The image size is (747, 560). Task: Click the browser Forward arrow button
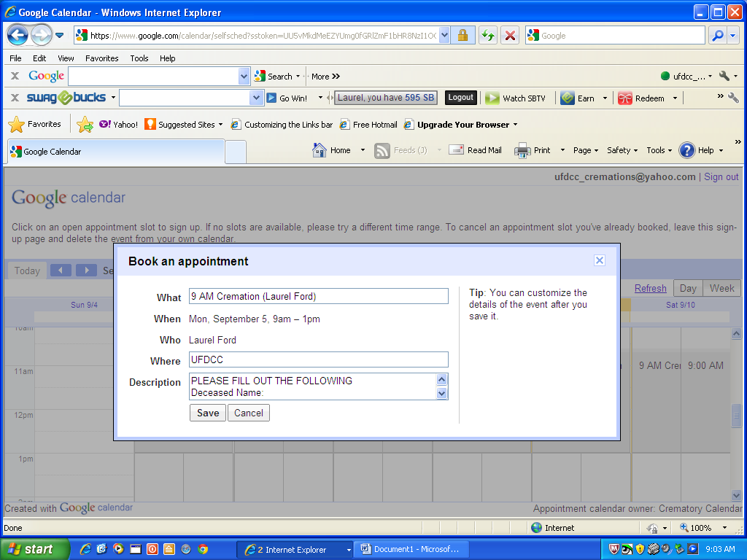42,35
